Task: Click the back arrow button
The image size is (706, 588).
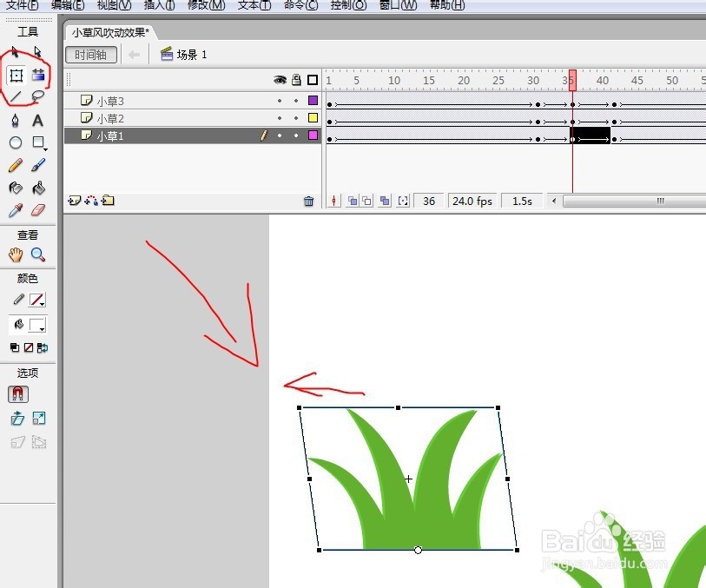Action: coord(134,55)
